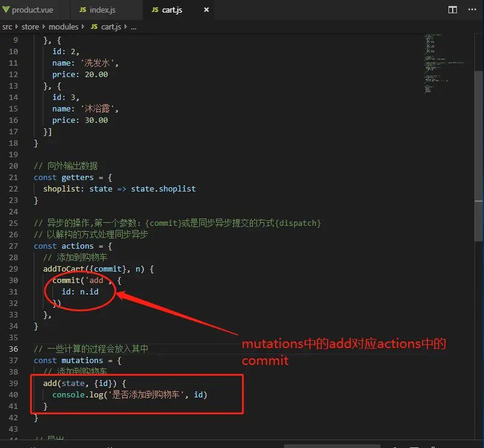Click 'price: 20.00' on line 12
484x448 pixels.
coord(80,75)
